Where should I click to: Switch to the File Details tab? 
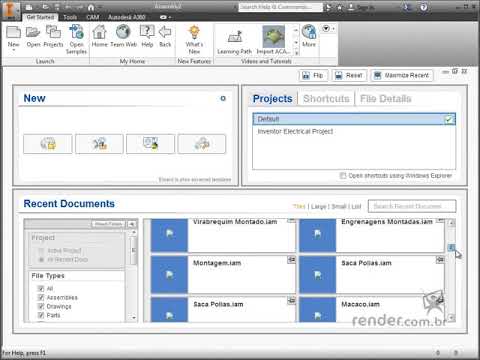(x=386, y=99)
